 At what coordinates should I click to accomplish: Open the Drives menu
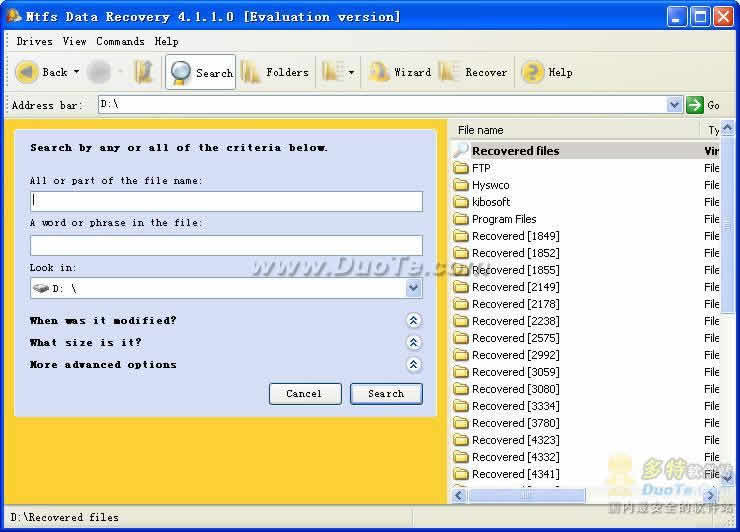click(34, 42)
